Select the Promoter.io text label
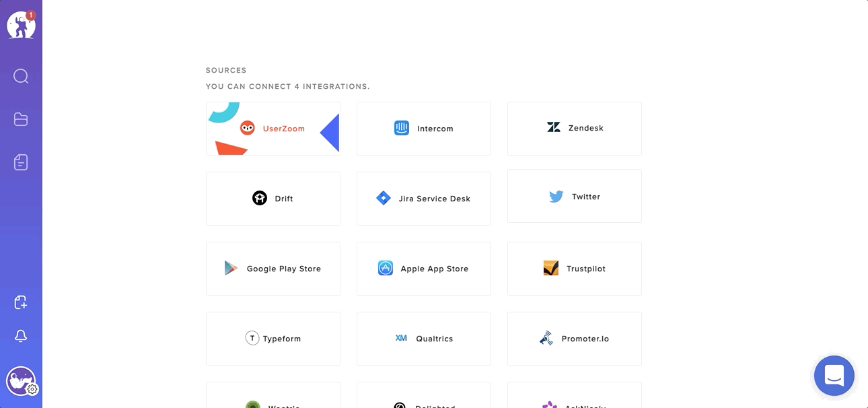The width and height of the screenshot is (868, 408). click(585, 339)
